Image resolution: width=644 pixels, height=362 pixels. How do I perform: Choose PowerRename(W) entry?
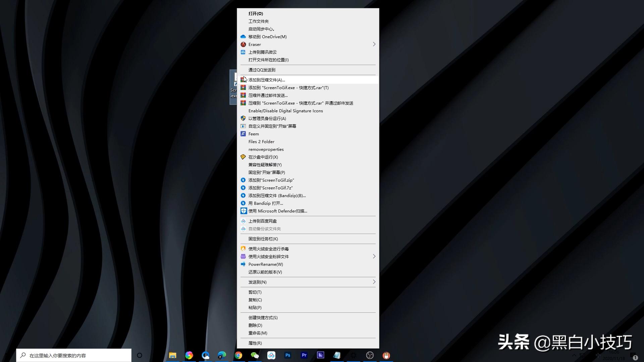pyautogui.click(x=266, y=264)
